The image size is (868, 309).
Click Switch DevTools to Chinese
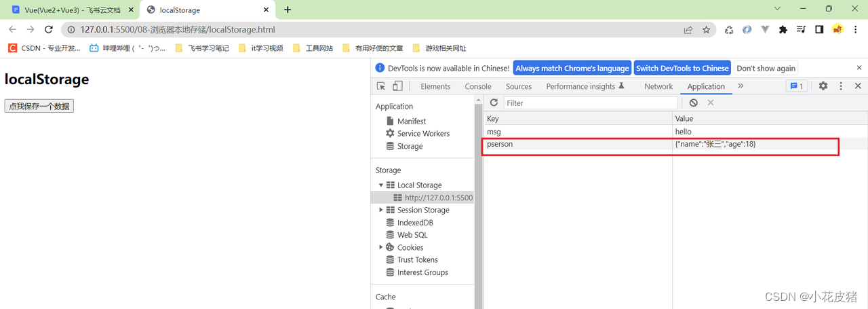coord(682,68)
